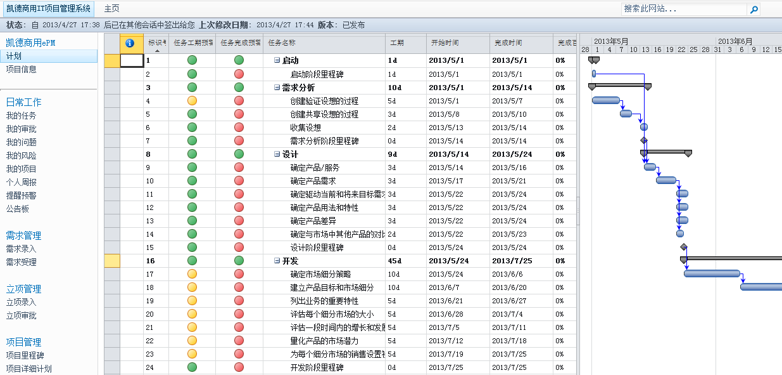Click yellow duration indicator in row 20
This screenshot has width=782, height=375.
[x=192, y=314]
